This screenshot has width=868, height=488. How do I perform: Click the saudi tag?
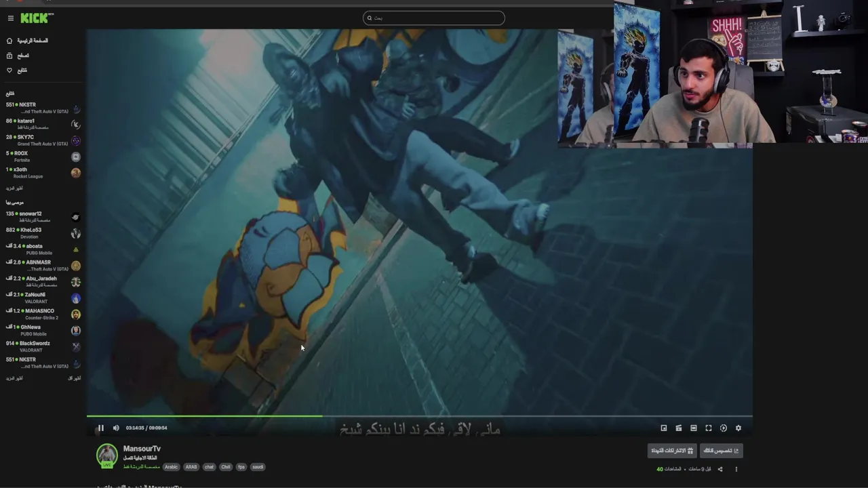(x=258, y=467)
